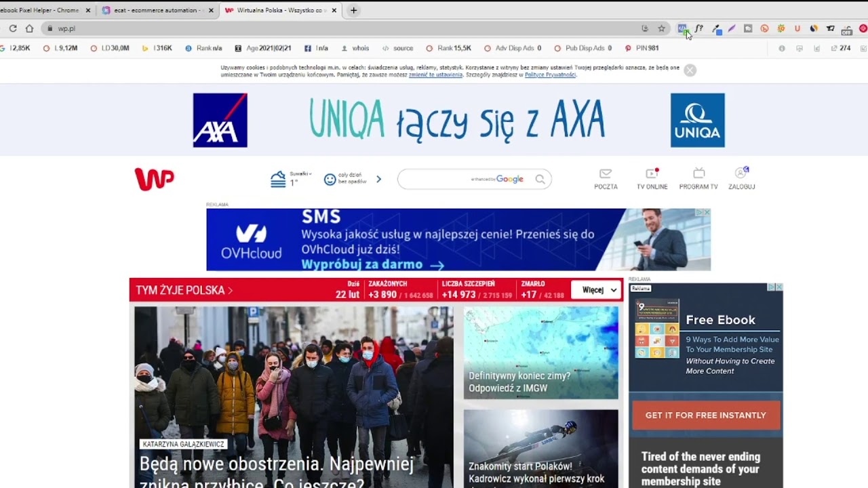Click the install page icon in address bar

click(645, 28)
